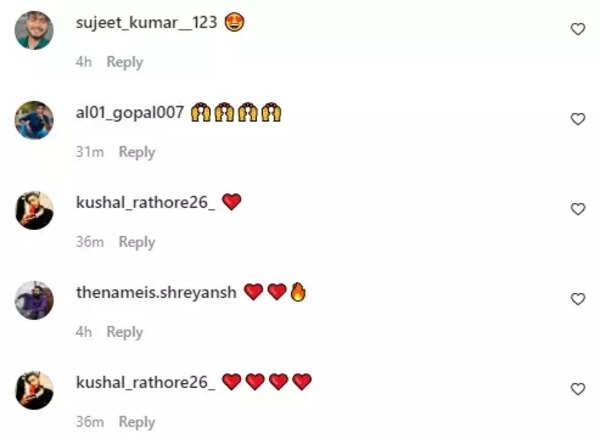600x439 pixels.
Task: Reply to thenameis.shreyansh's comment
Action: pyautogui.click(x=125, y=332)
